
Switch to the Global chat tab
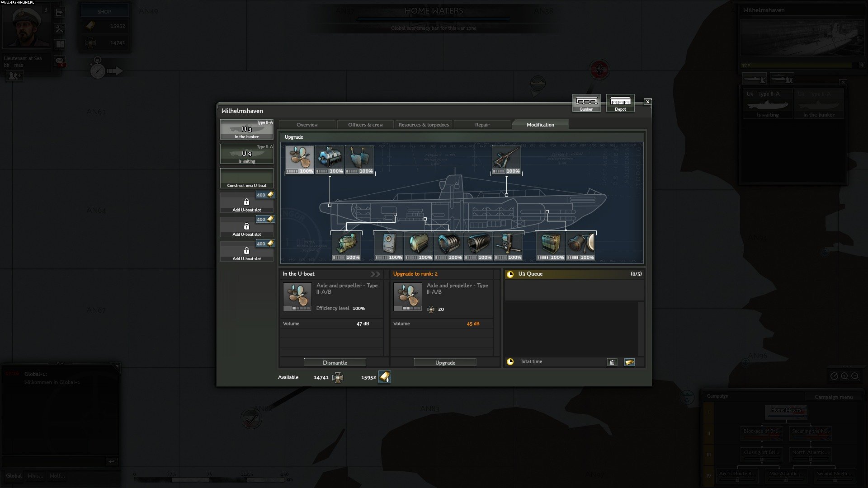pyautogui.click(x=14, y=476)
